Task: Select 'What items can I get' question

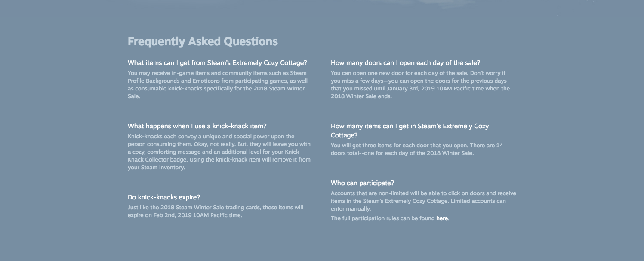Action: (217, 63)
